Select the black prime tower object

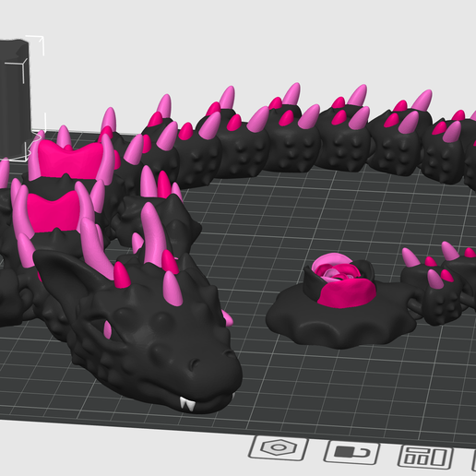(16, 99)
